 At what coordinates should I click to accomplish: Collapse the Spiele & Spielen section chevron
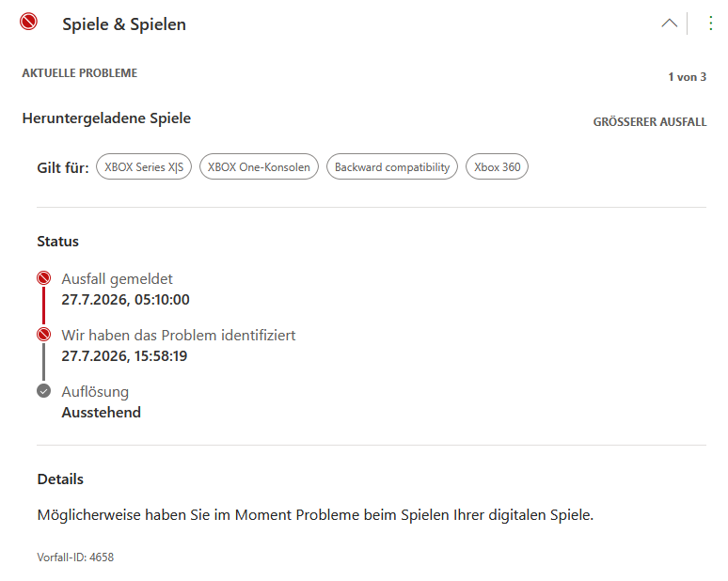pyautogui.click(x=669, y=24)
